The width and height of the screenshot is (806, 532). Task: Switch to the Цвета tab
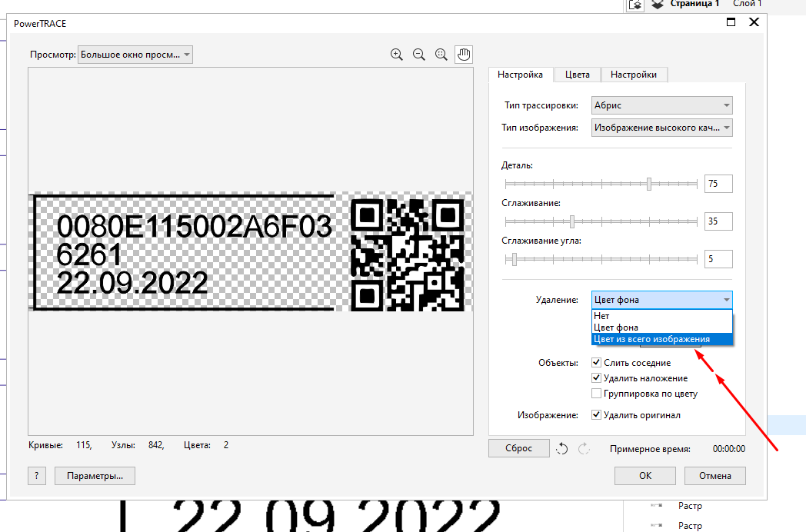[x=578, y=75]
